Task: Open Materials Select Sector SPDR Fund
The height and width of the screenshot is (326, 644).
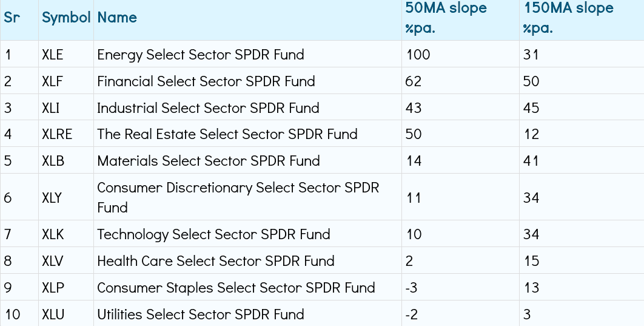Action: pos(209,161)
